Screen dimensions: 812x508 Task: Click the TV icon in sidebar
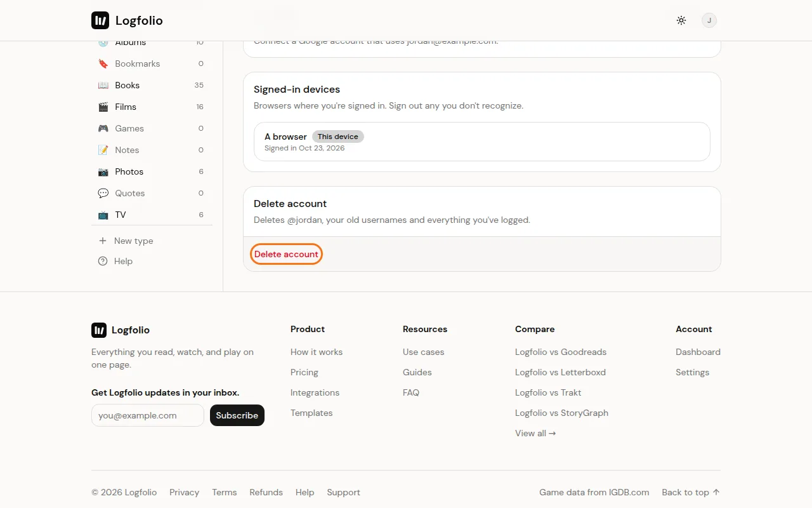[103, 215]
